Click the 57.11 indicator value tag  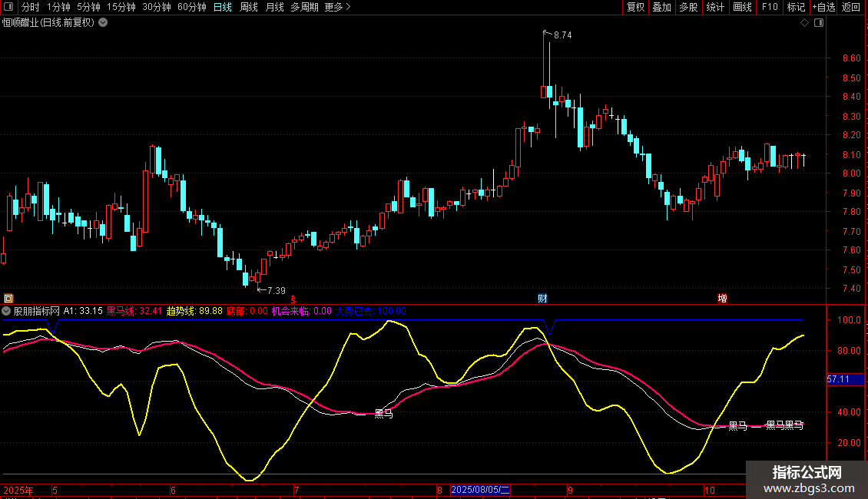tap(839, 379)
